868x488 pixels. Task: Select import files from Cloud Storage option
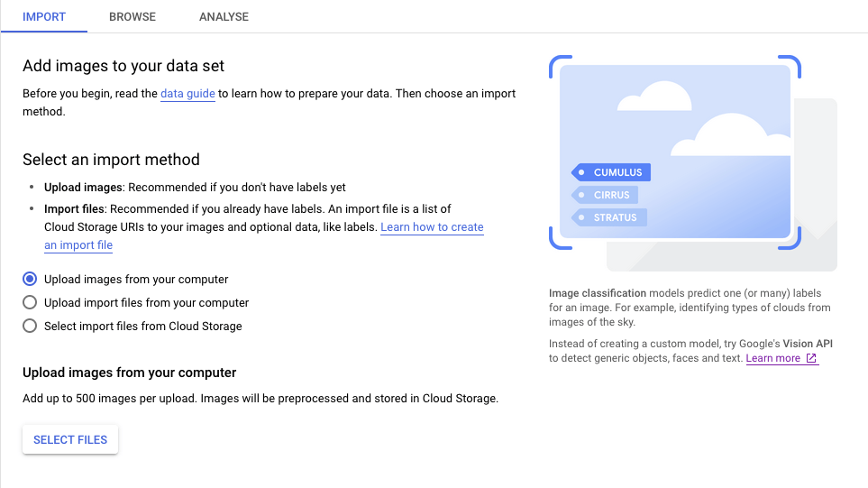pos(31,327)
